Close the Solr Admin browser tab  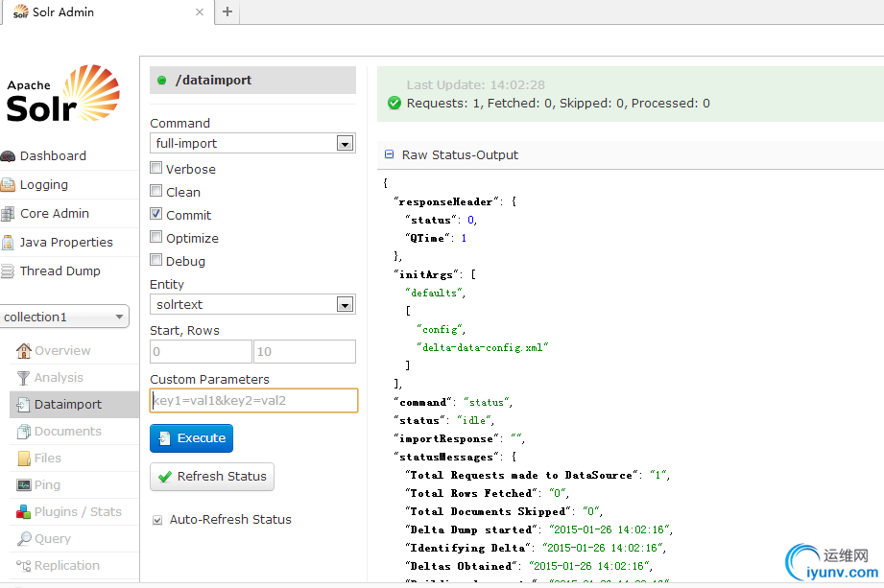[x=200, y=12]
